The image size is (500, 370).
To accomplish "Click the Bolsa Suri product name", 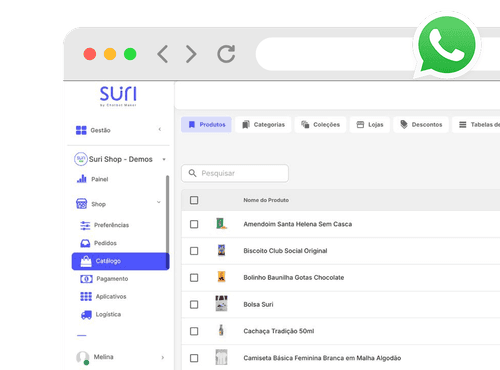I will tap(258, 304).
